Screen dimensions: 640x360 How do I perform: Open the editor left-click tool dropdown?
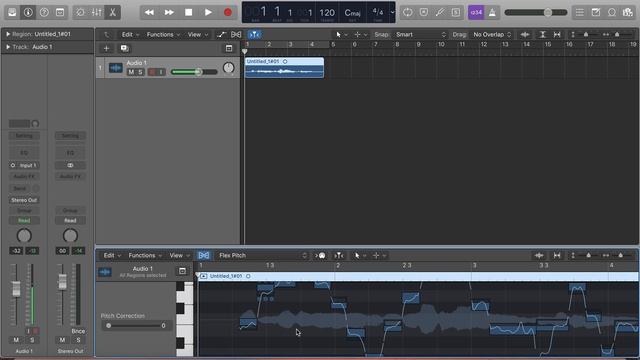tap(360, 256)
